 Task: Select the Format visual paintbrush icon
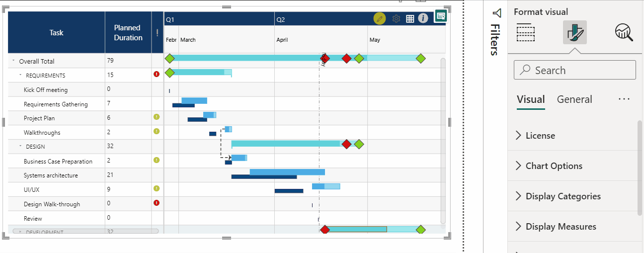tap(575, 32)
